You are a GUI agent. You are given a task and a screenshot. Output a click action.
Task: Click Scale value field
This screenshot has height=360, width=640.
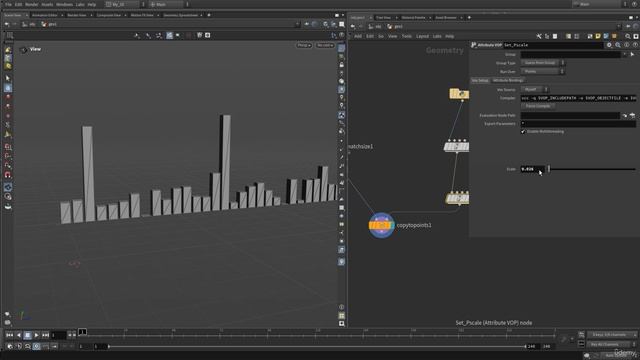pyautogui.click(x=532, y=169)
